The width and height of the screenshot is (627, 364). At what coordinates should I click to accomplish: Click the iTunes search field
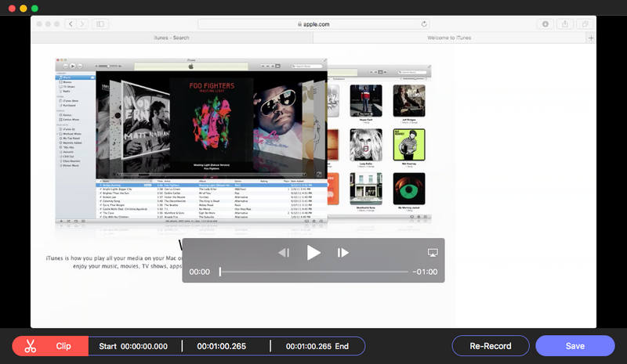pos(307,66)
